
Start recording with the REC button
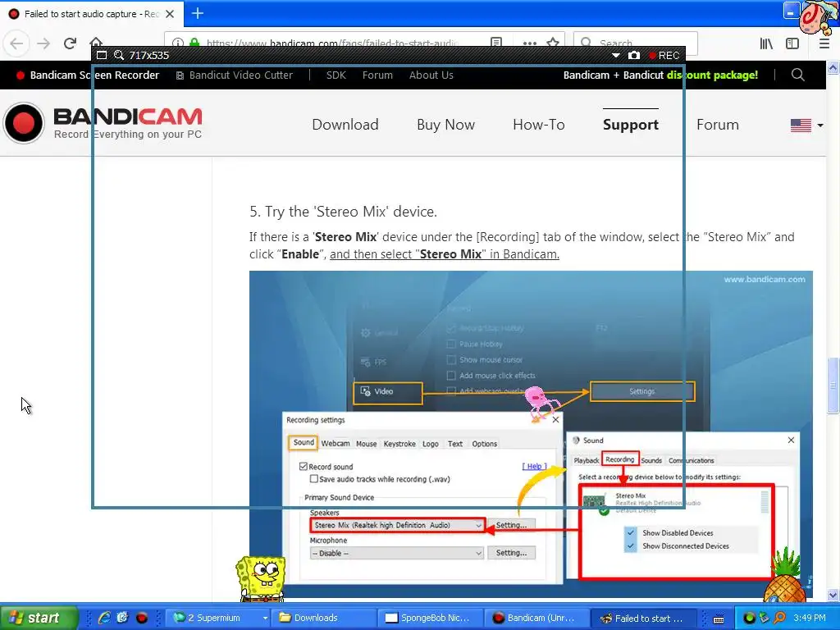click(664, 55)
